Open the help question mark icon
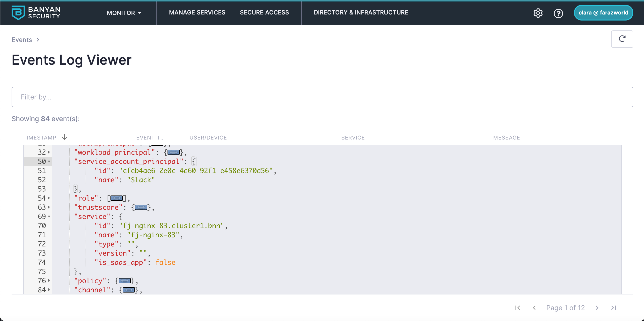Screen dimensions: 644x321 coord(558,13)
